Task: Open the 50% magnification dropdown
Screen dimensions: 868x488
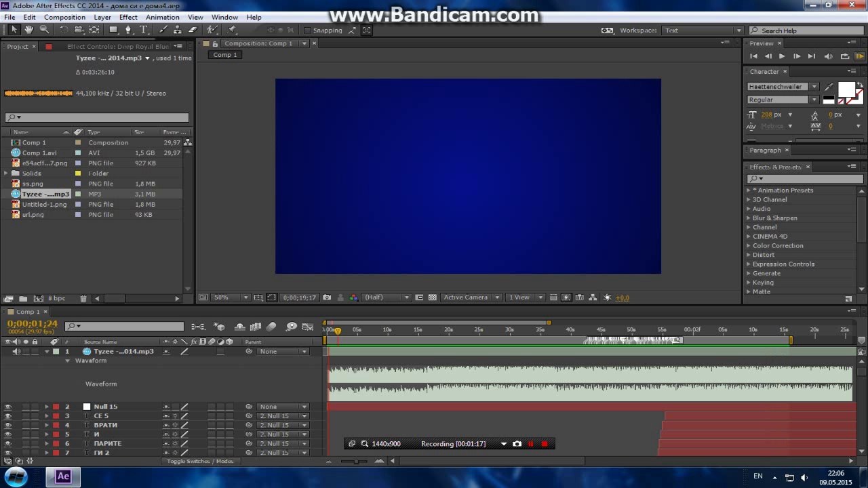Action: pyautogui.click(x=231, y=298)
